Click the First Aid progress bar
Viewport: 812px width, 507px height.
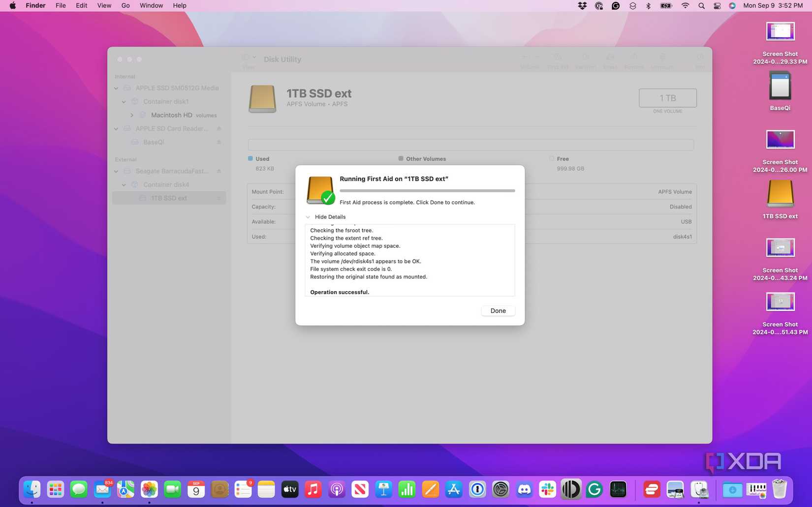pos(426,191)
